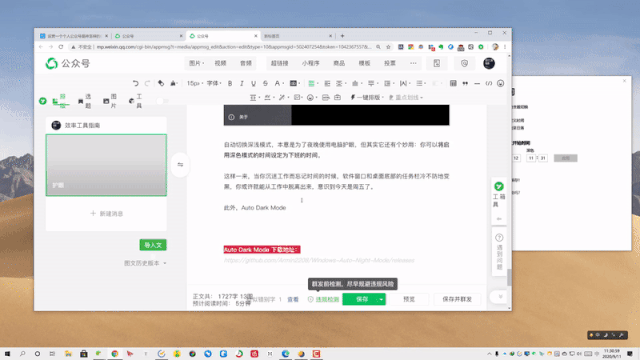Open the text background color dropdown
Image resolution: width=640 pixels, height=360 pixels.
pos(295,83)
